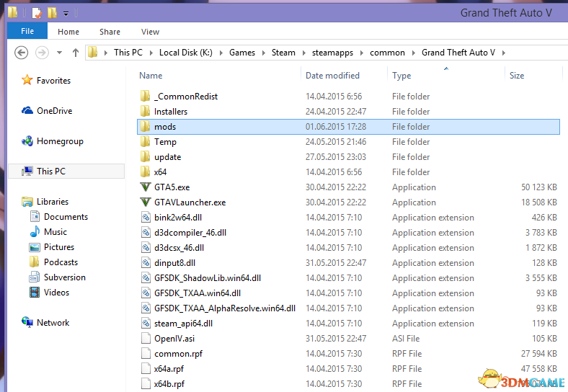This screenshot has height=392, width=568.
Task: Click the New folder icon in quick access toolbar
Action: (52, 13)
